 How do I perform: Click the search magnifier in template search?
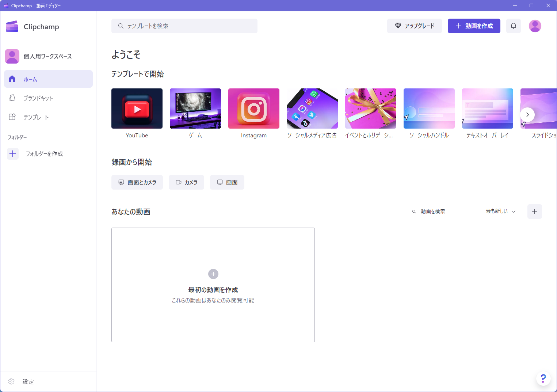pos(121,26)
